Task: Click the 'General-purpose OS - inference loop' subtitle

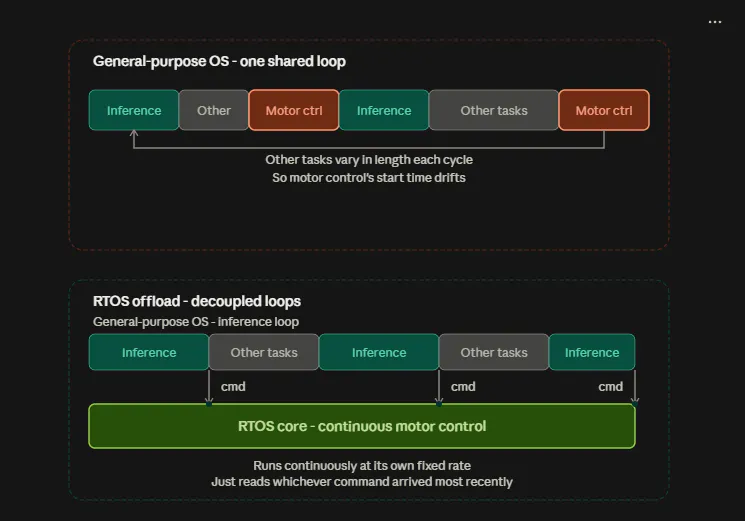Action: tap(196, 322)
